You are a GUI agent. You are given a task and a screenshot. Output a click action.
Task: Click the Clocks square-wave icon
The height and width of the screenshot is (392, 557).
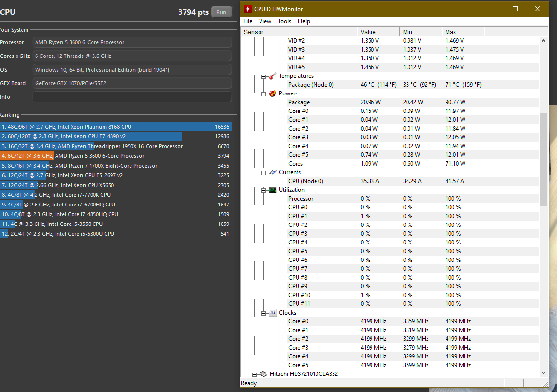[x=273, y=313]
